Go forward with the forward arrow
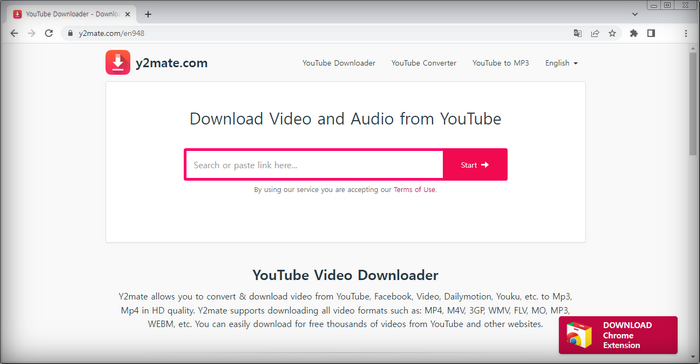This screenshot has height=364, width=700. (x=31, y=33)
